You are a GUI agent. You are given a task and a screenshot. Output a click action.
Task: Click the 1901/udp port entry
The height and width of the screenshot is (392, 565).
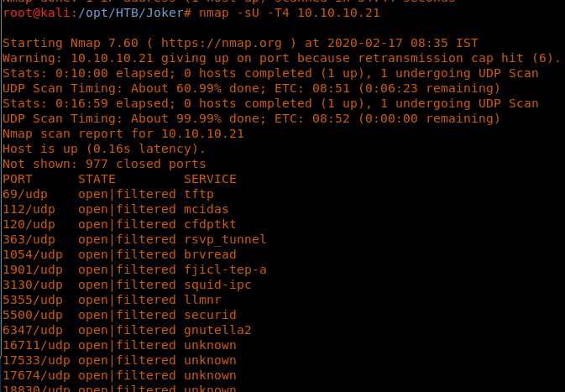tap(29, 269)
